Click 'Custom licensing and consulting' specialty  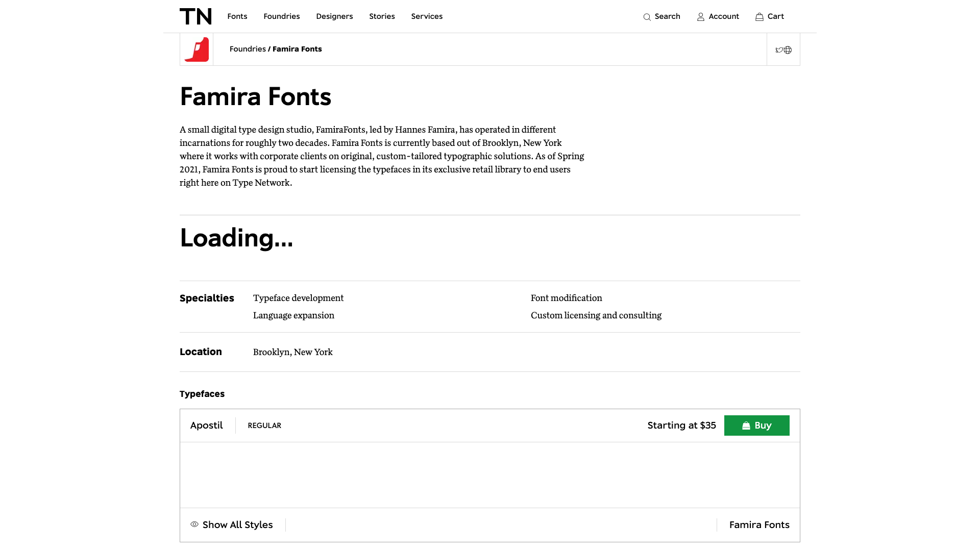click(x=596, y=315)
